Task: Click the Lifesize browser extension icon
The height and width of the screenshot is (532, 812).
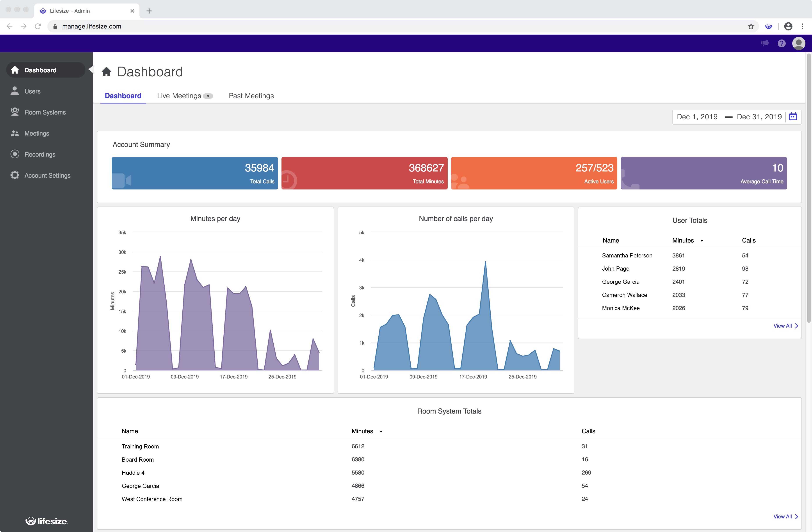Action: point(769,26)
